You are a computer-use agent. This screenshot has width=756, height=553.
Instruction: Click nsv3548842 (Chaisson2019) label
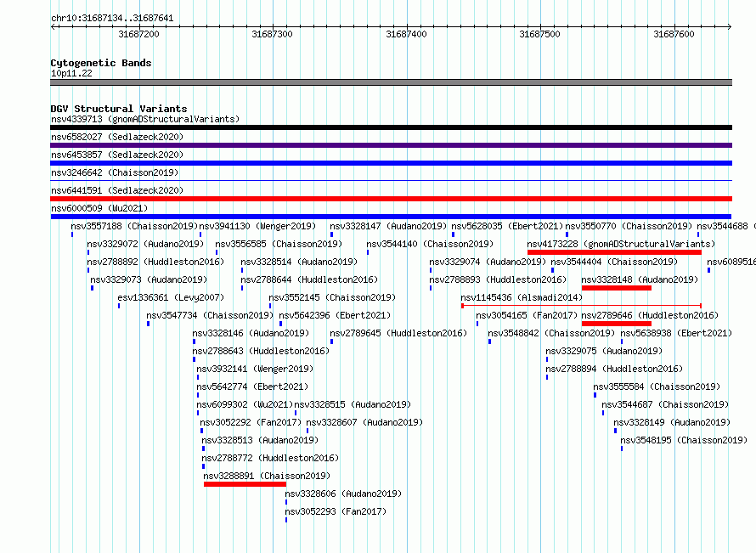(x=551, y=333)
